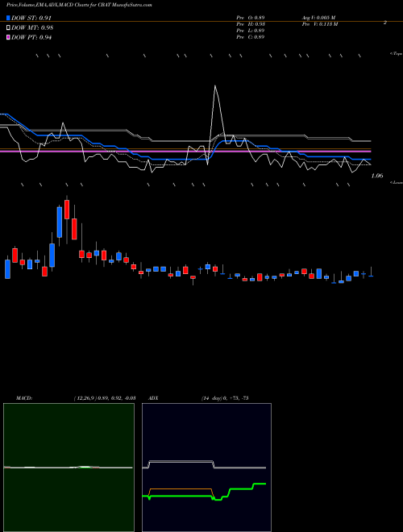Click the tall blue candlestick before the peak
This screenshot has width=403, height=532.
pos(60,222)
